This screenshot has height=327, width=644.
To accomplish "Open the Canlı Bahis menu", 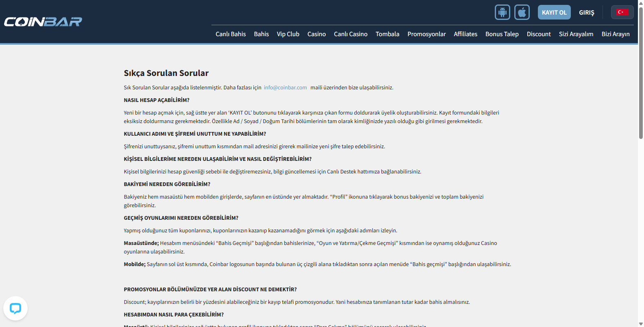I will click(231, 34).
